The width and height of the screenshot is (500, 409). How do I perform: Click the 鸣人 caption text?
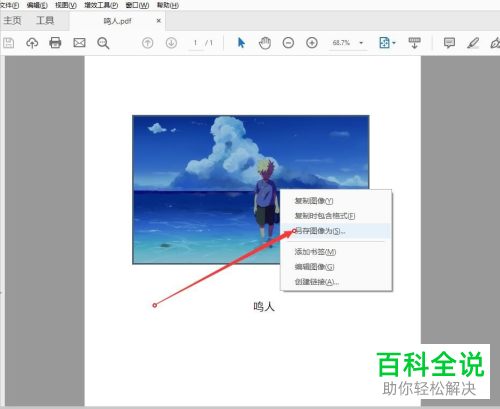point(264,306)
